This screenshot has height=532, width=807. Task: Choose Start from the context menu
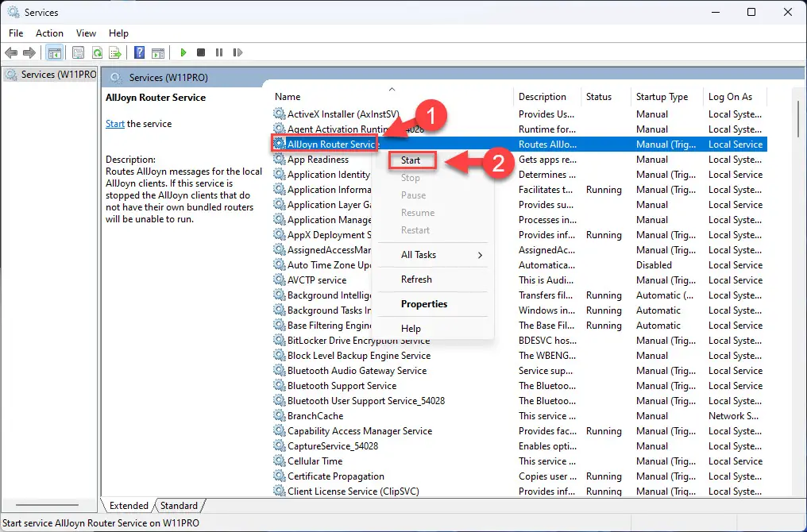pyautogui.click(x=411, y=160)
